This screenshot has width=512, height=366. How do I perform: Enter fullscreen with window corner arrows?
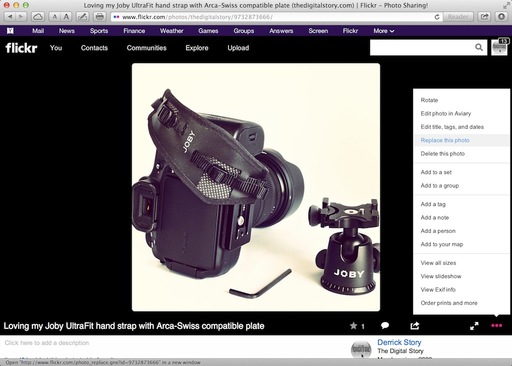[506, 5]
